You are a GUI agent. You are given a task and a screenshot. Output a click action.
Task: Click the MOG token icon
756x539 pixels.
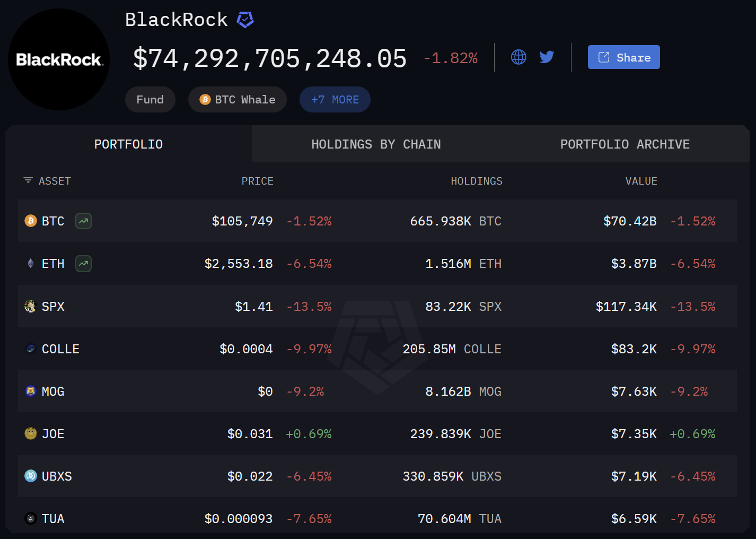point(31,391)
